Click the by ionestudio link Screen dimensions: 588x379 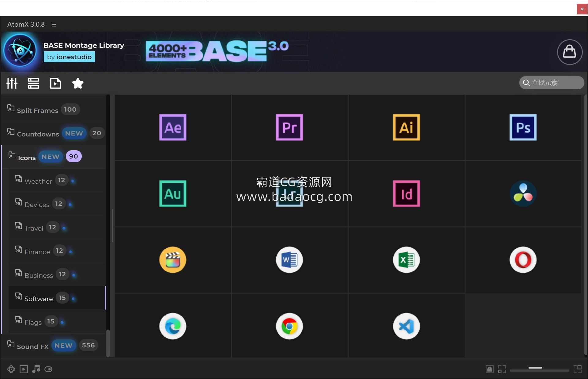tap(69, 57)
